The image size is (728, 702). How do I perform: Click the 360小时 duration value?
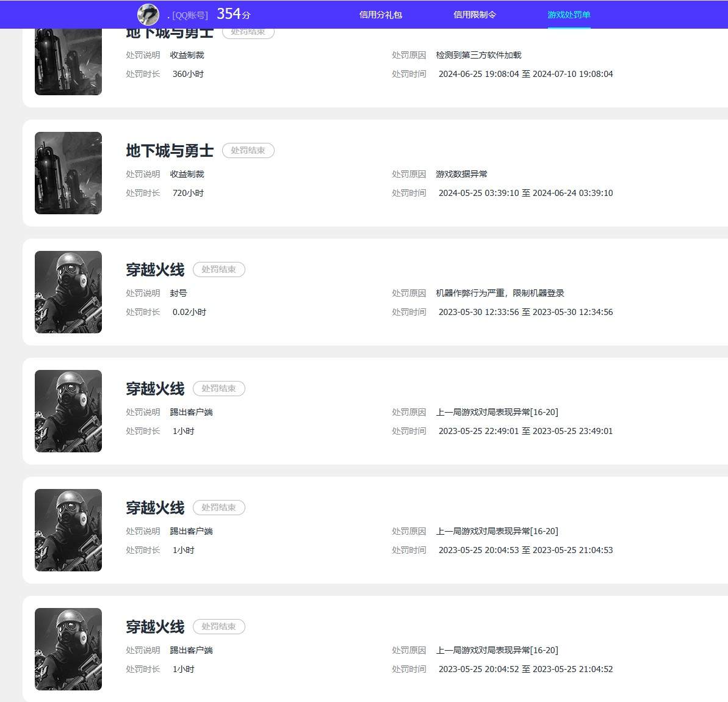tap(188, 74)
